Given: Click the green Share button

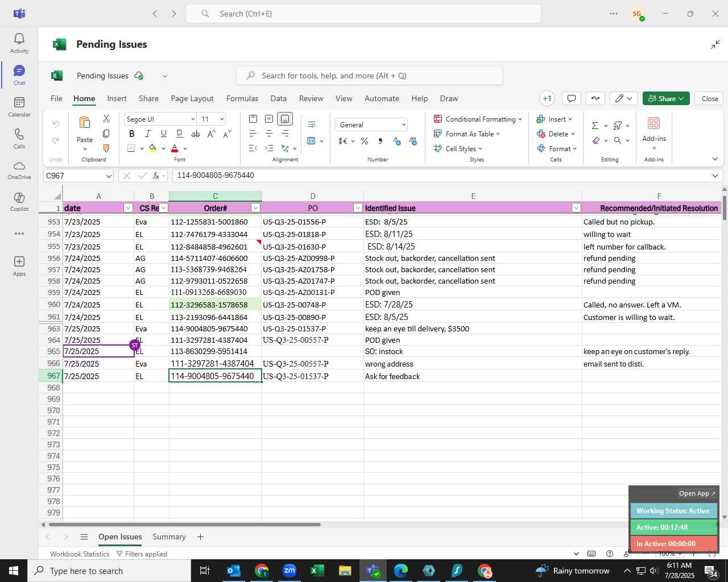Looking at the screenshot, I should pyautogui.click(x=666, y=98).
